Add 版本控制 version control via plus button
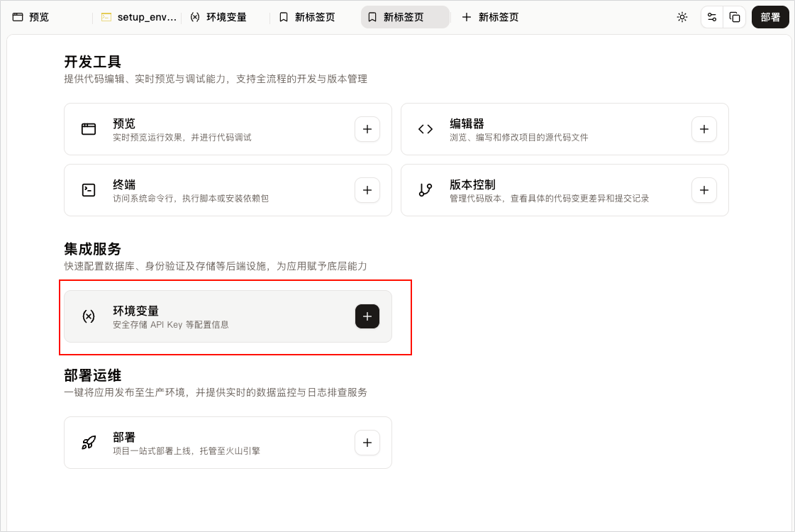This screenshot has width=795, height=532. pyautogui.click(x=704, y=190)
